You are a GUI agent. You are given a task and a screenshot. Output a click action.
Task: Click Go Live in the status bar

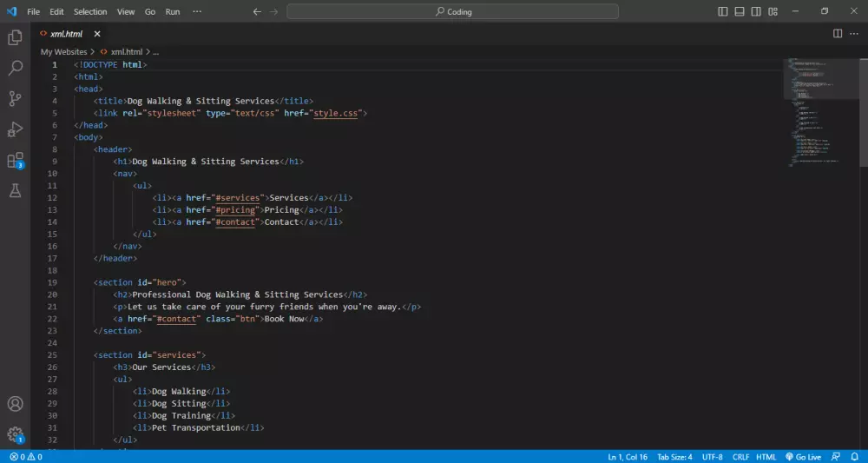[x=803, y=456]
